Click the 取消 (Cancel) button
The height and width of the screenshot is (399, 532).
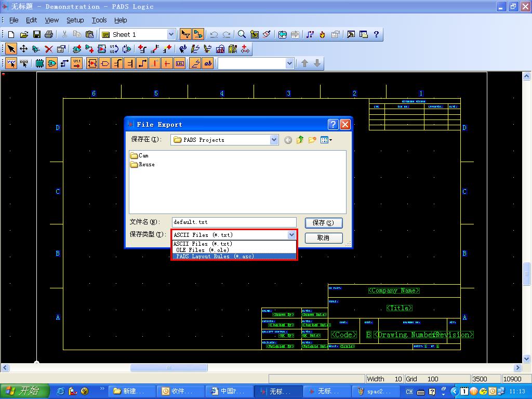[323, 237]
